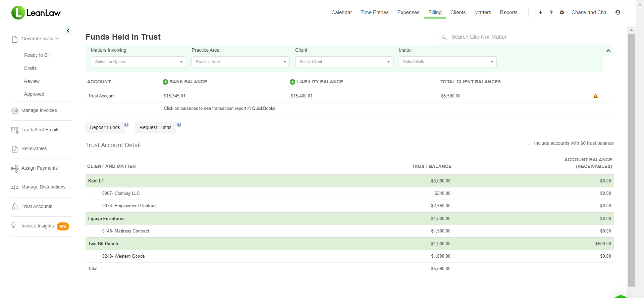The height and width of the screenshot is (298, 644).
Task: Select the Kani LF client row
Action: 350,181
